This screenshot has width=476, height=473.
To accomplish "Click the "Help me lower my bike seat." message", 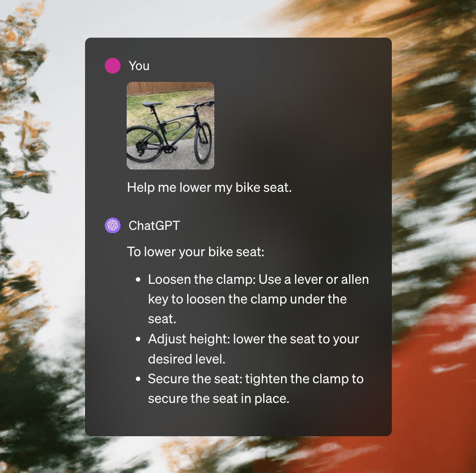I will coord(209,187).
